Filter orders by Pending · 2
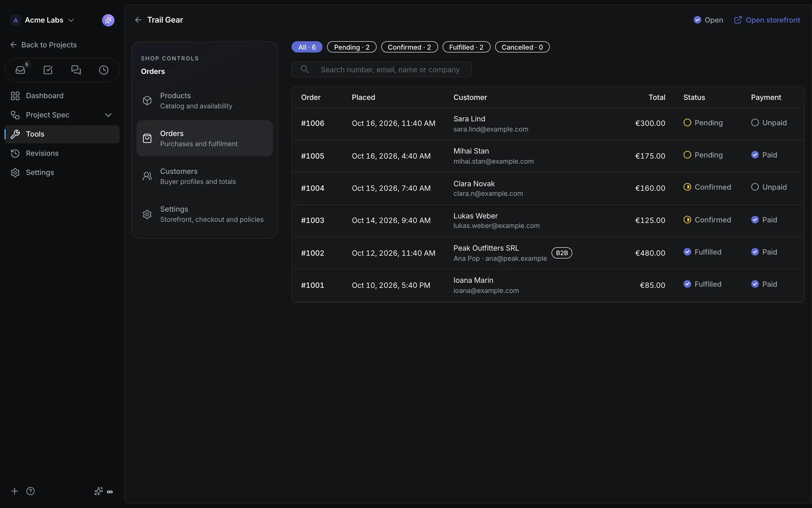812x508 pixels. tap(352, 47)
